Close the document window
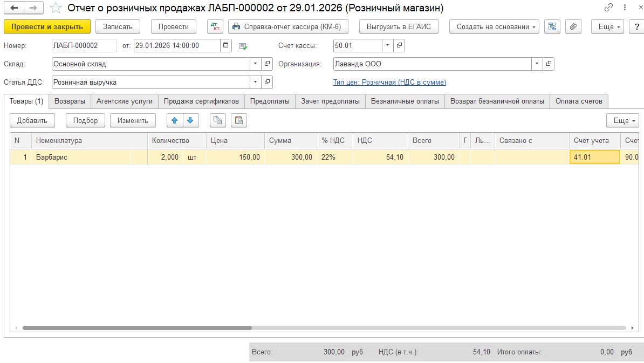644x363 pixels. [x=640, y=8]
